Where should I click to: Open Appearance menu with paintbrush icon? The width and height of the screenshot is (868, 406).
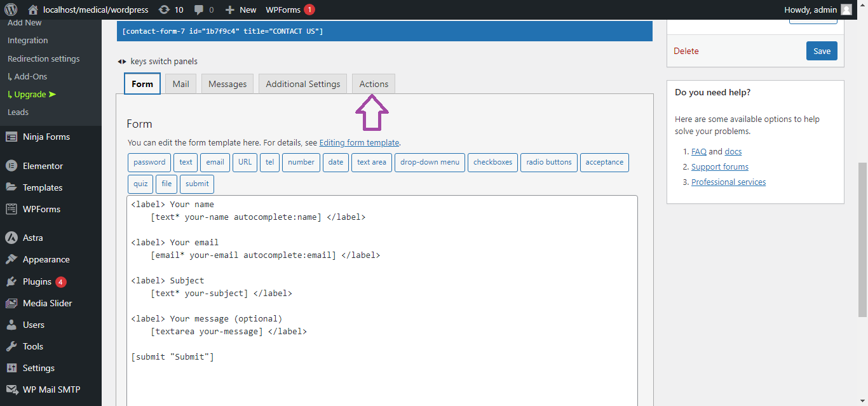(x=11, y=259)
